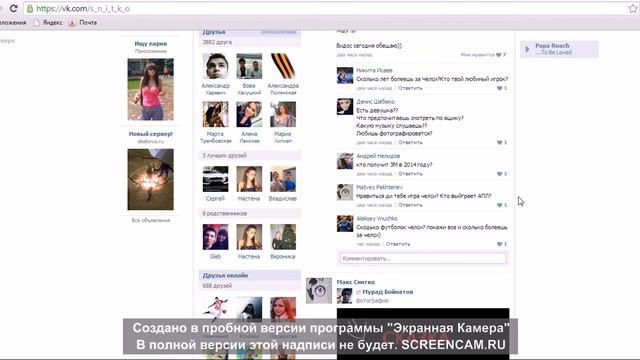
Task: Open the Мурад Боинатов repost author link
Action: pos(388,292)
